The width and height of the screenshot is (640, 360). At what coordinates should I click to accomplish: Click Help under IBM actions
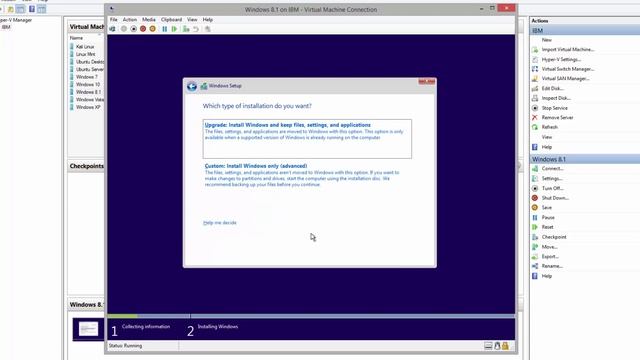point(547,147)
